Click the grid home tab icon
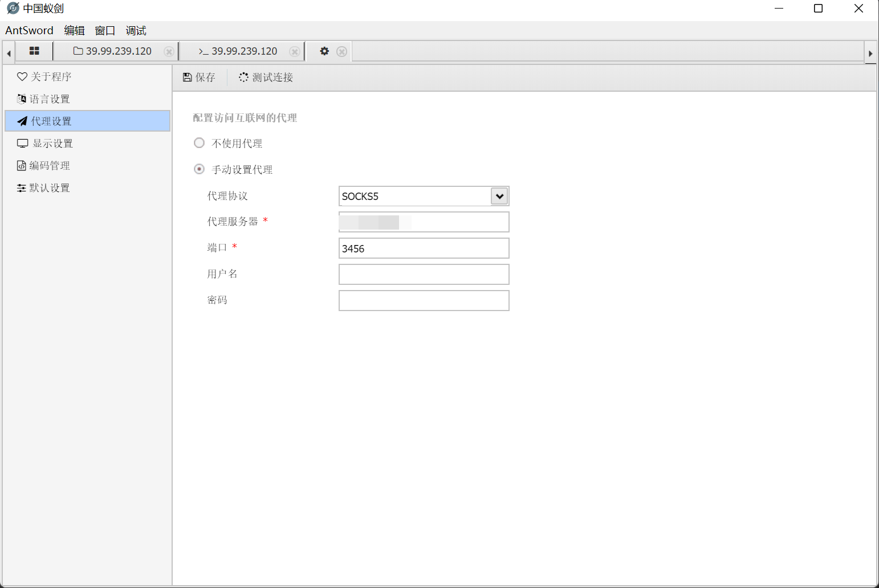The image size is (879, 588). [x=34, y=51]
